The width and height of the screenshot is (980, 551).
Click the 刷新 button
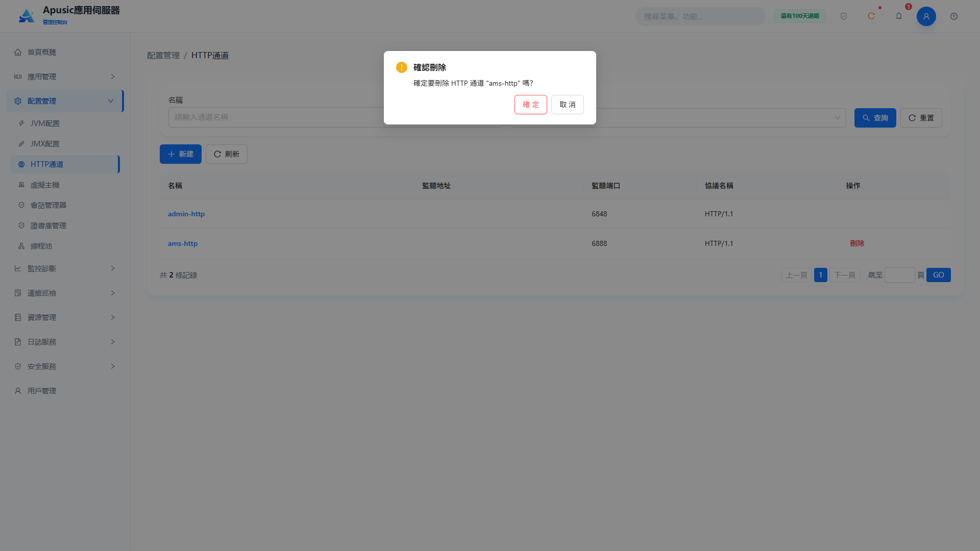coord(227,154)
